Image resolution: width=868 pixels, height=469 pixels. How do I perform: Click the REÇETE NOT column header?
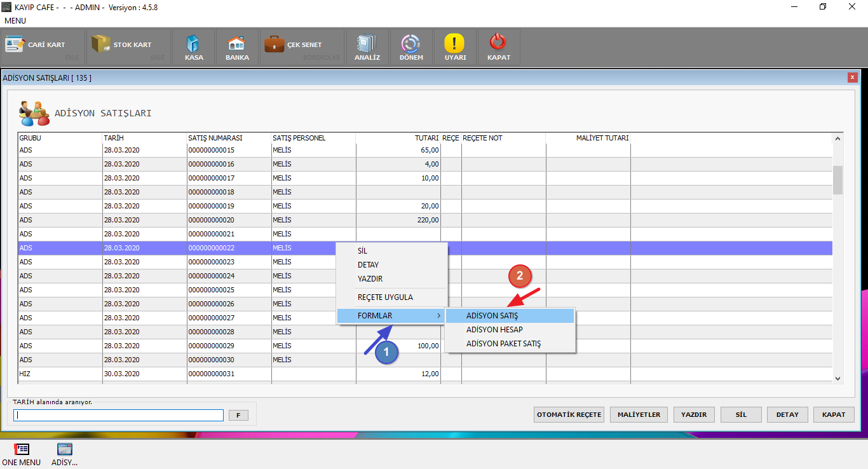503,138
